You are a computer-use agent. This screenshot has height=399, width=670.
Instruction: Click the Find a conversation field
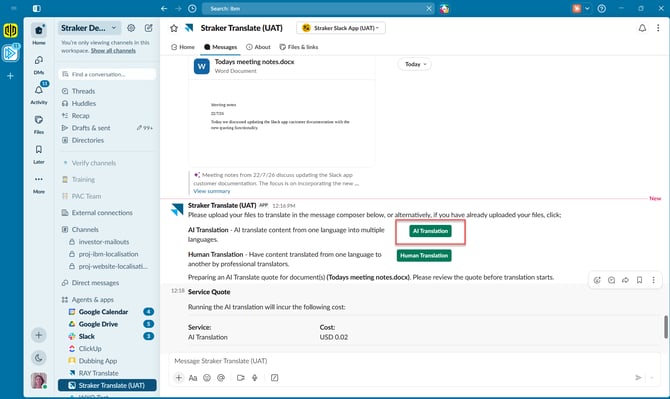[x=107, y=74]
